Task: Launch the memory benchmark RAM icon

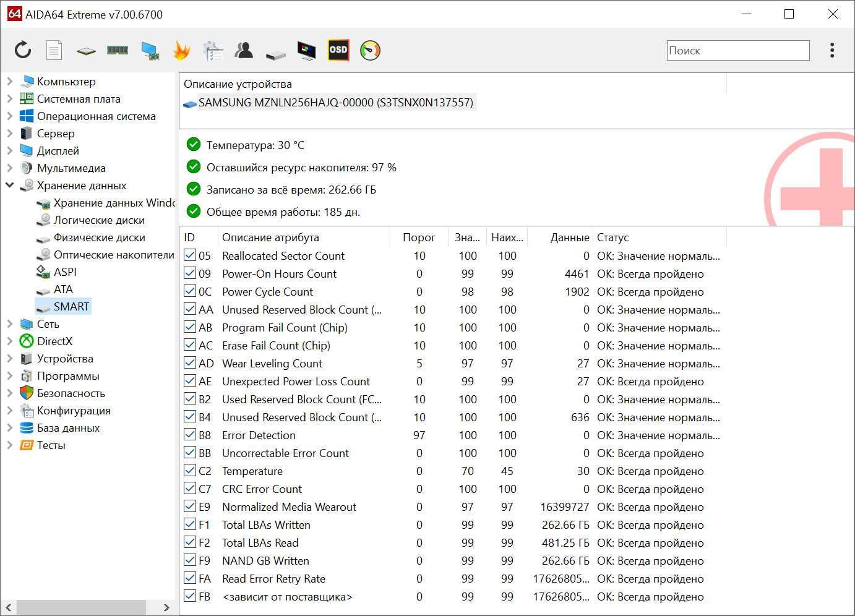Action: pos(117,50)
